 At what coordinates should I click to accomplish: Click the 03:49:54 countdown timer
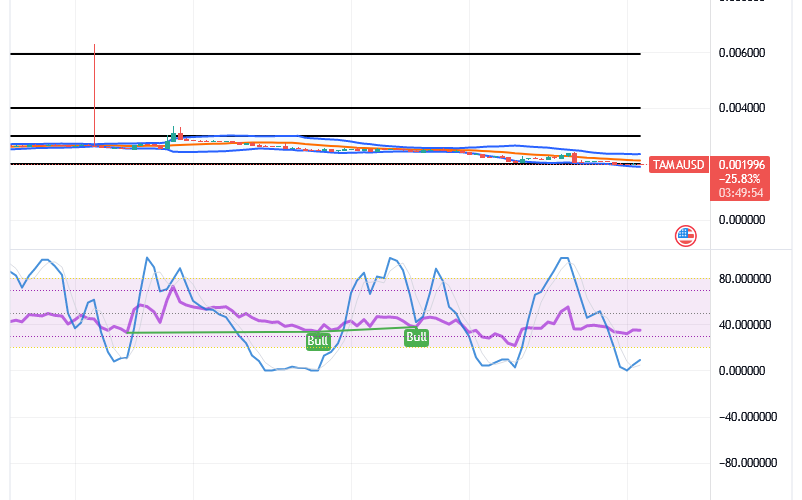coord(741,193)
